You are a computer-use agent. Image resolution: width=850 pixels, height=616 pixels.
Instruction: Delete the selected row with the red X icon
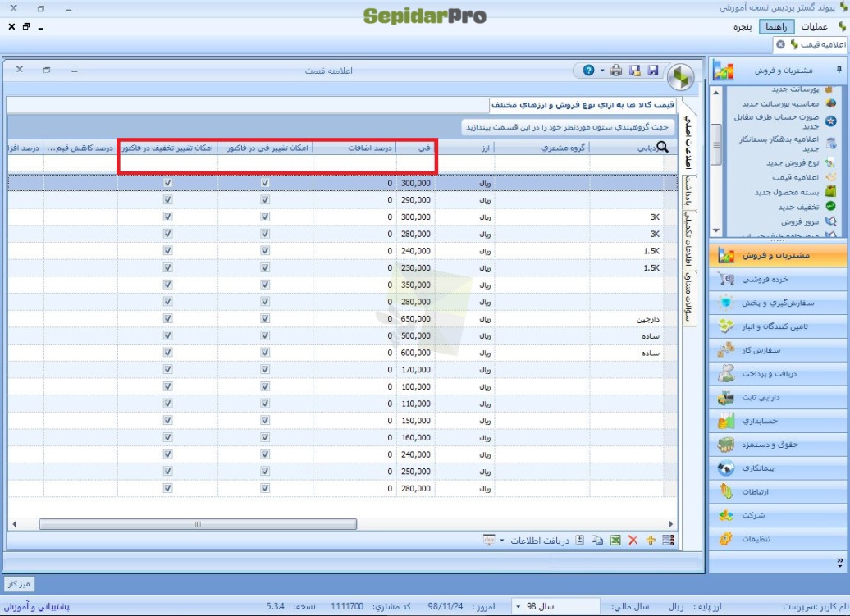click(x=633, y=541)
